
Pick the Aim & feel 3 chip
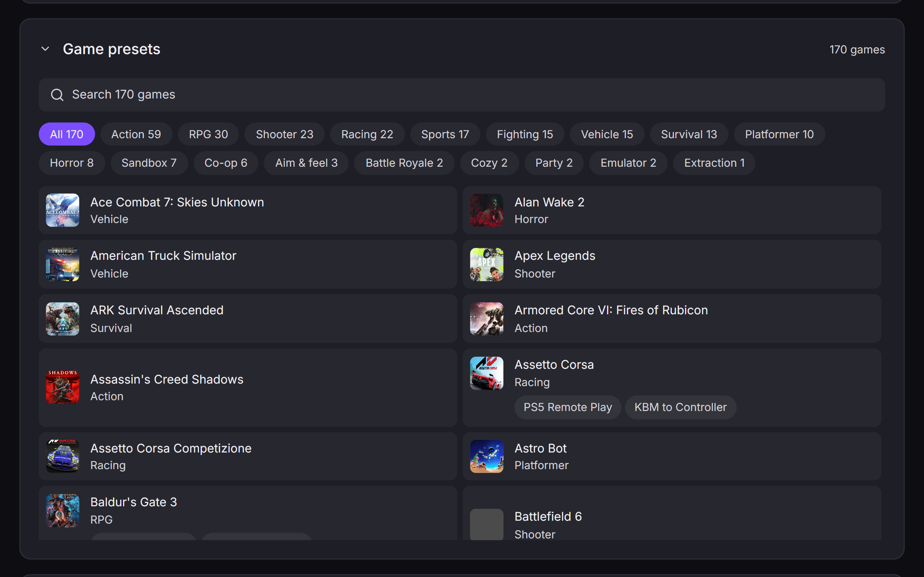tap(306, 163)
